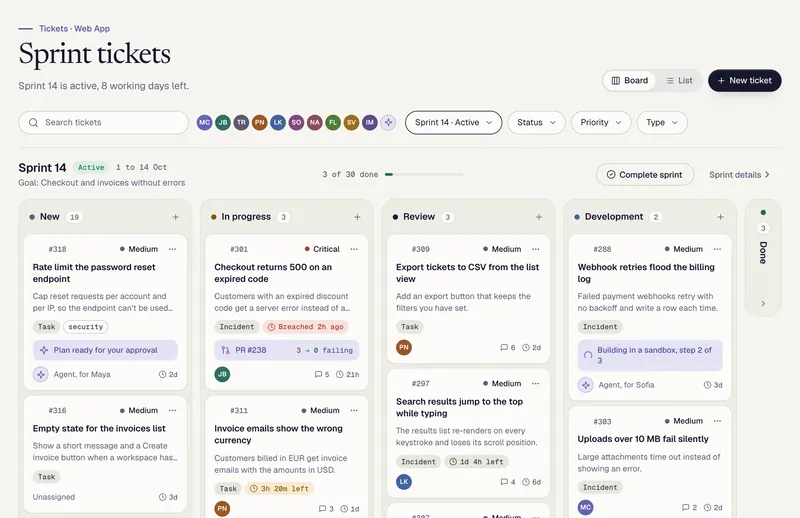The image size is (800, 518).
Task: Open the Type filter dropdown
Action: tap(662, 122)
